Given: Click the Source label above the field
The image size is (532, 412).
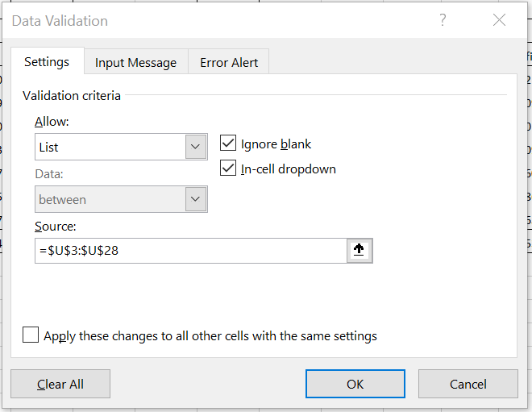Looking at the screenshot, I should [x=55, y=227].
